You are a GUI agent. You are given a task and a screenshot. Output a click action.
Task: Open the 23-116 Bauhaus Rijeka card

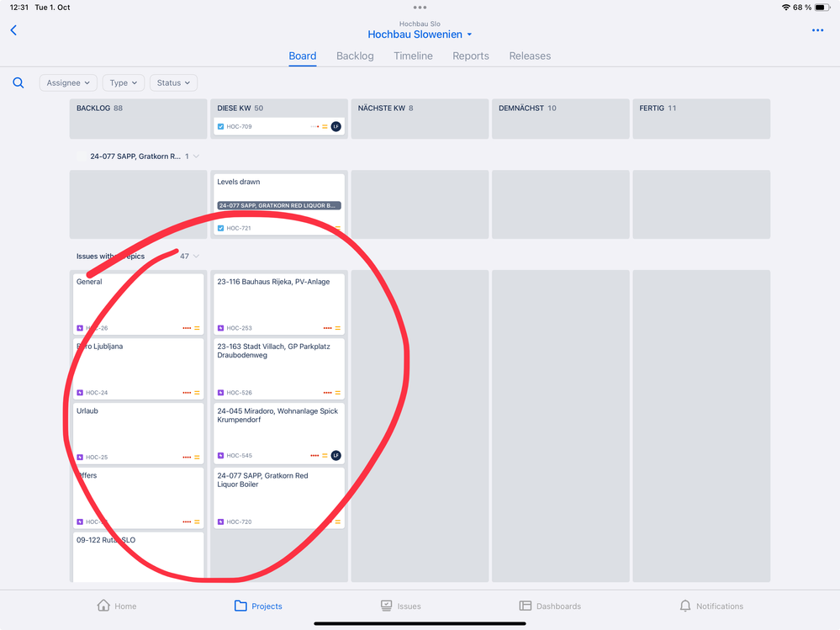279,304
